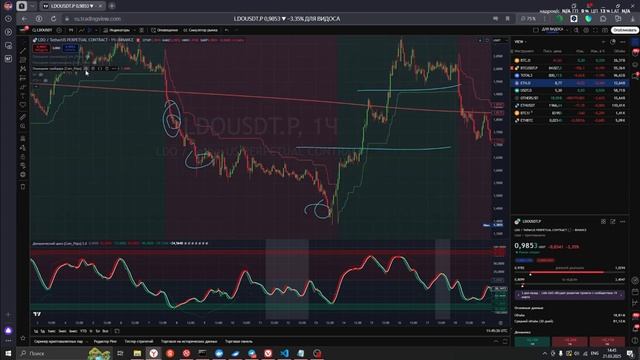Image resolution: width=640 pixels, height=360 pixels.
Task: Open File Explorer from taskbar
Action: (x=137, y=353)
